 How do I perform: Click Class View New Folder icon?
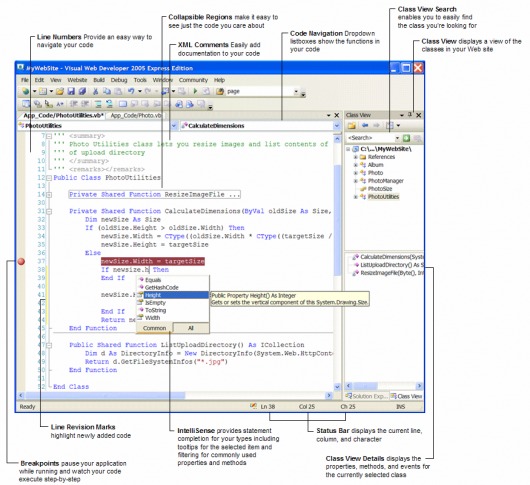coord(352,126)
